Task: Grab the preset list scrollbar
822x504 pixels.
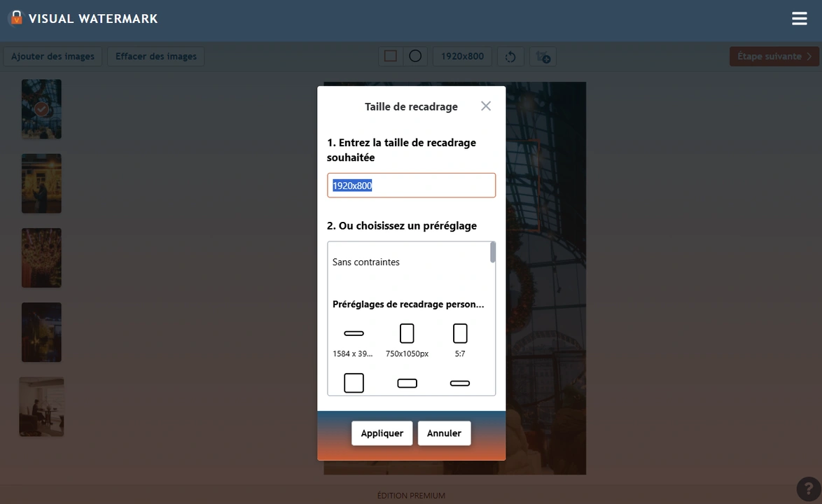Action: (493, 252)
